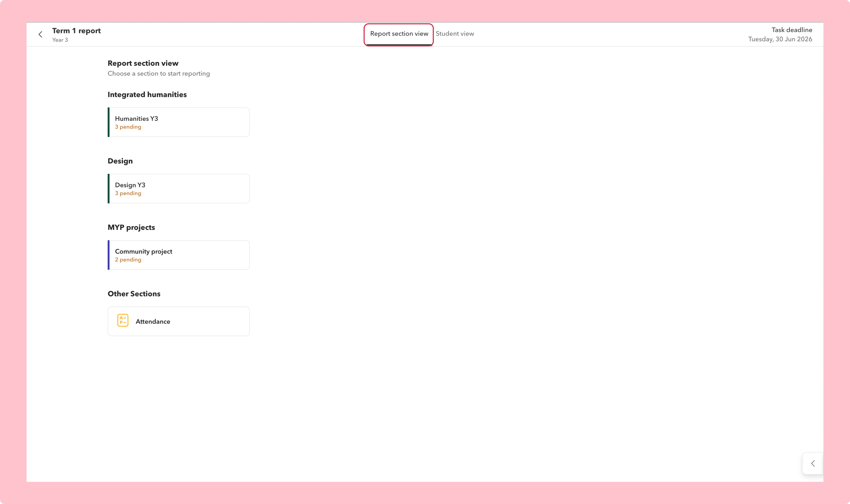This screenshot has height=504, width=850.
Task: Click the 3 pending status under Design Y3
Action: [128, 193]
